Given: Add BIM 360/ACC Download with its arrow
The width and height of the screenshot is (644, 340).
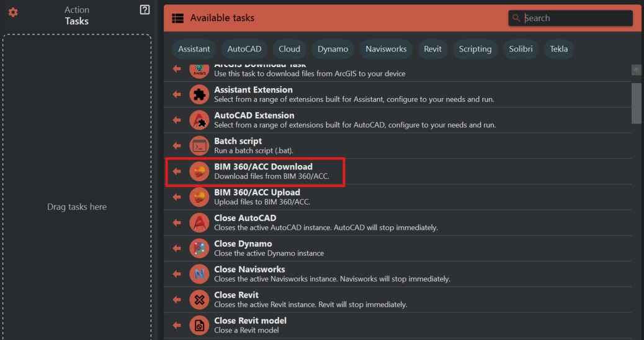Looking at the screenshot, I should pos(177,171).
